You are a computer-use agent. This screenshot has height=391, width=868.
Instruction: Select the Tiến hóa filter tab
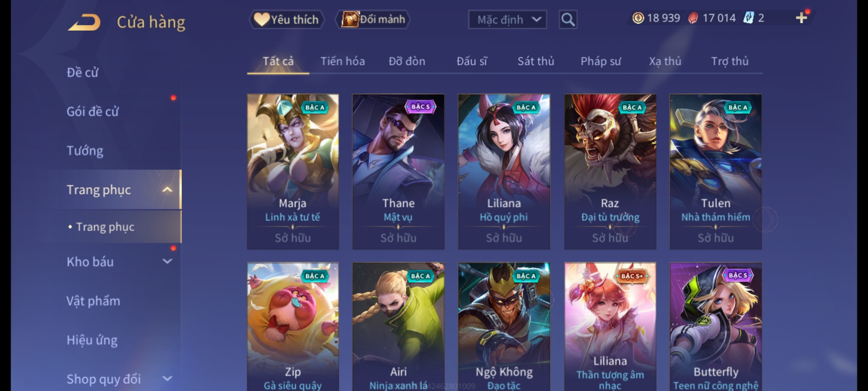pyautogui.click(x=342, y=61)
